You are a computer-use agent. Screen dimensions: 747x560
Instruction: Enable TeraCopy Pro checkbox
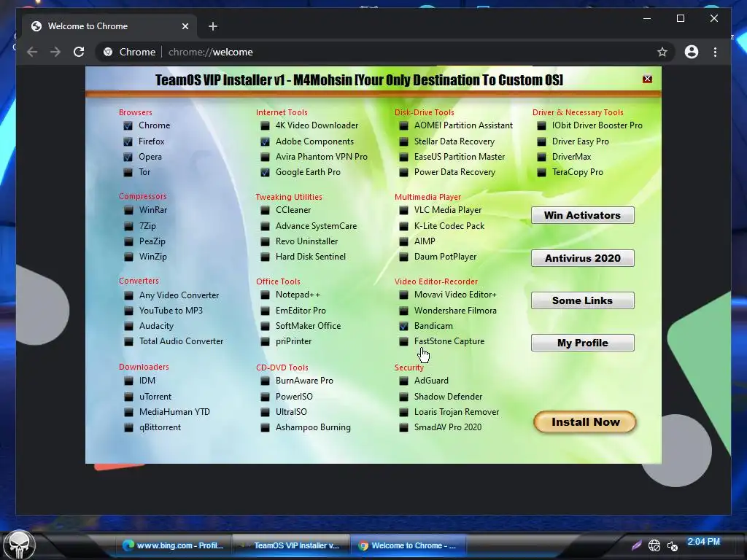[542, 172]
